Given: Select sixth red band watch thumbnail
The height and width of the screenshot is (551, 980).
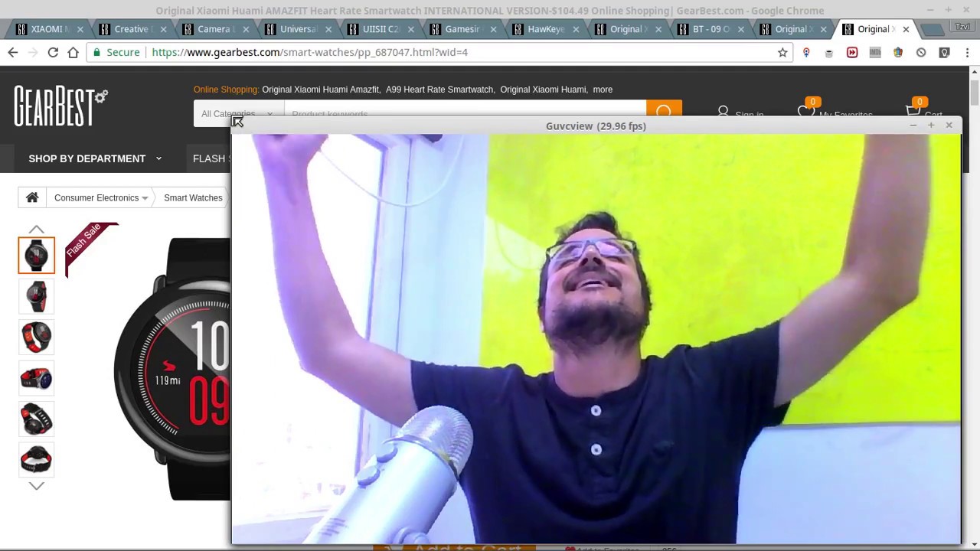Looking at the screenshot, I should (37, 460).
